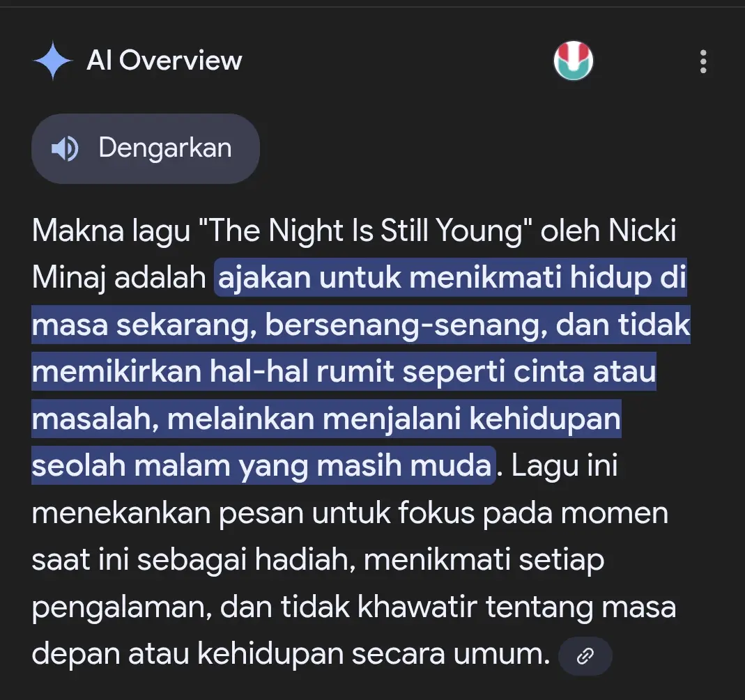
Task: Click the AI Overview heading text
Action: tap(164, 61)
